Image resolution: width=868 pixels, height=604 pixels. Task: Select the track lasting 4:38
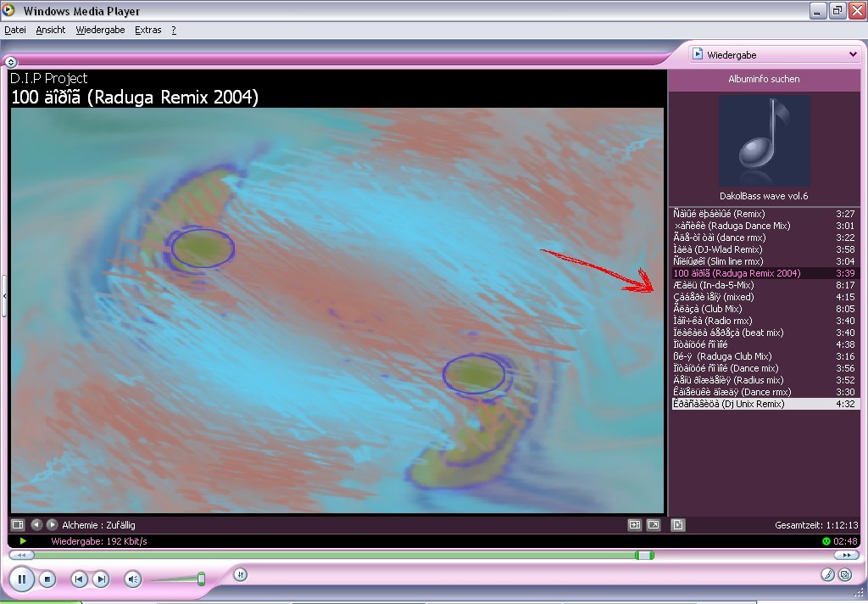[765, 344]
